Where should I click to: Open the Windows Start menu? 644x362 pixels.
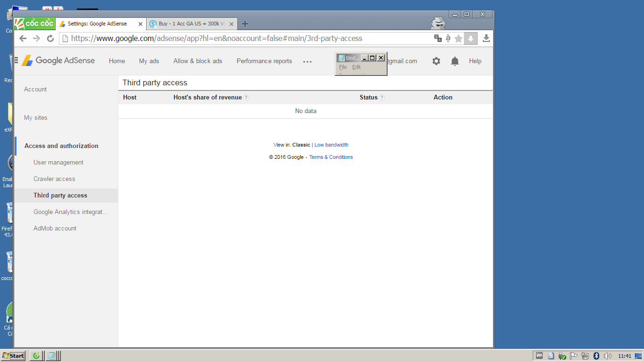point(13,356)
